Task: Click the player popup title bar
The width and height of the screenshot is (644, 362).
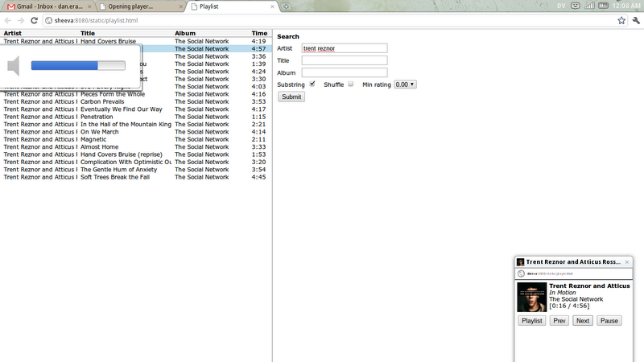Action: point(573,262)
